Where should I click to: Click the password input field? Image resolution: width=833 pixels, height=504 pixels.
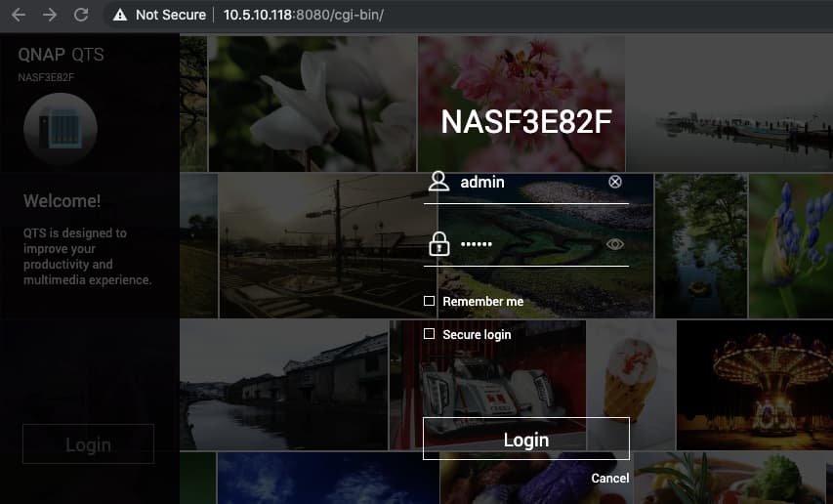coord(527,244)
